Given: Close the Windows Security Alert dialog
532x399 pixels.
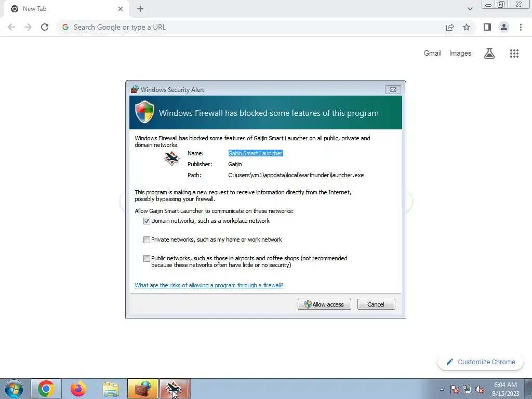Looking at the screenshot, I should click(393, 89).
